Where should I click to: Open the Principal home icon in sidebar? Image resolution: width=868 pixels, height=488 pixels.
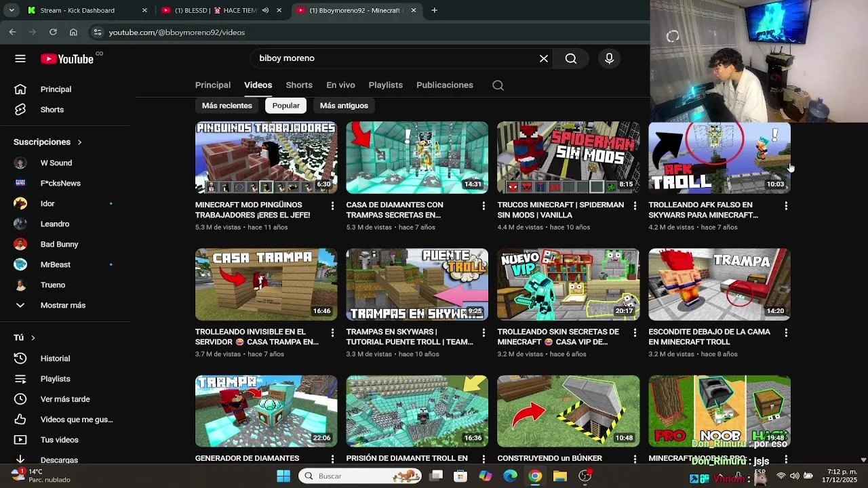(x=20, y=89)
